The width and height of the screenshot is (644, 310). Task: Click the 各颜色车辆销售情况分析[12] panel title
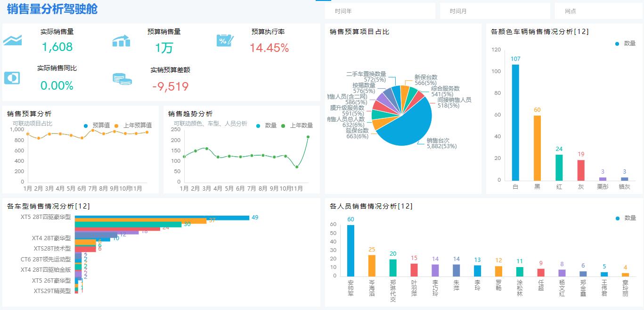[x=539, y=32]
